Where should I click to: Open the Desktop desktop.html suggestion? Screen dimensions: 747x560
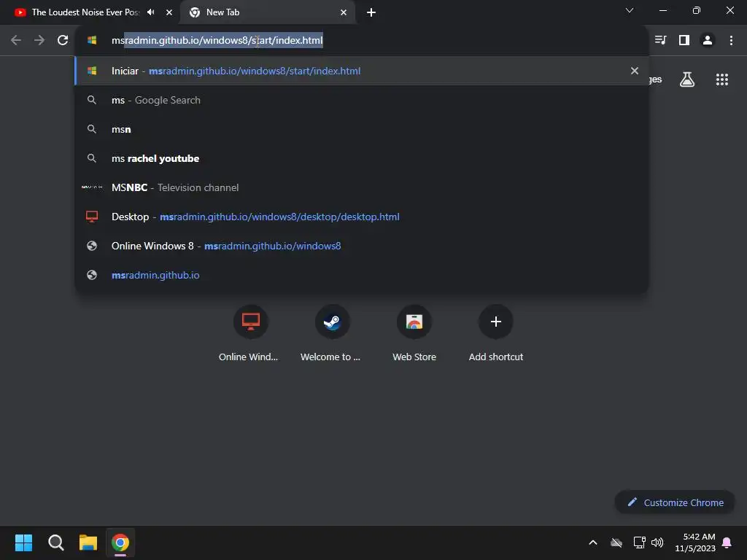[362, 217]
